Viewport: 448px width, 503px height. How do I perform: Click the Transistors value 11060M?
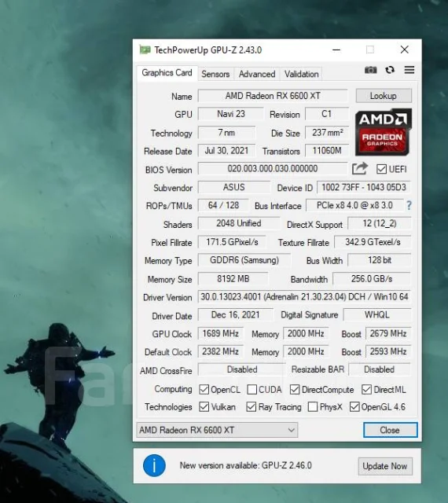[x=327, y=150]
